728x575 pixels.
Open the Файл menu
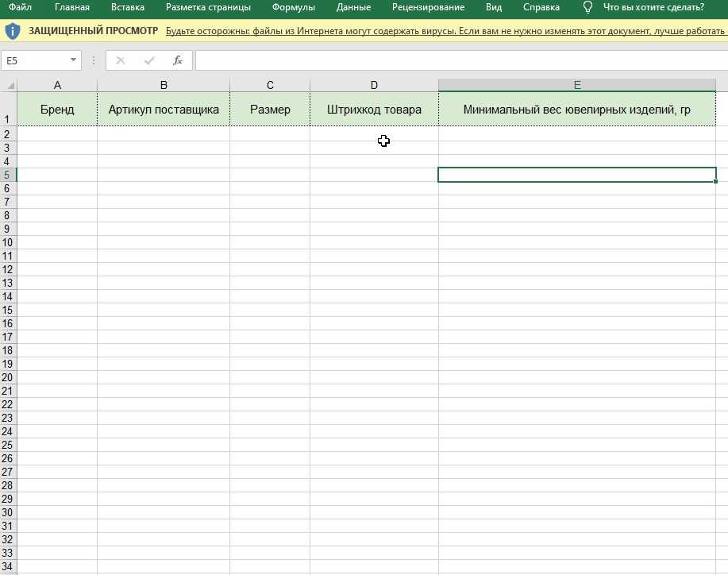pyautogui.click(x=20, y=8)
